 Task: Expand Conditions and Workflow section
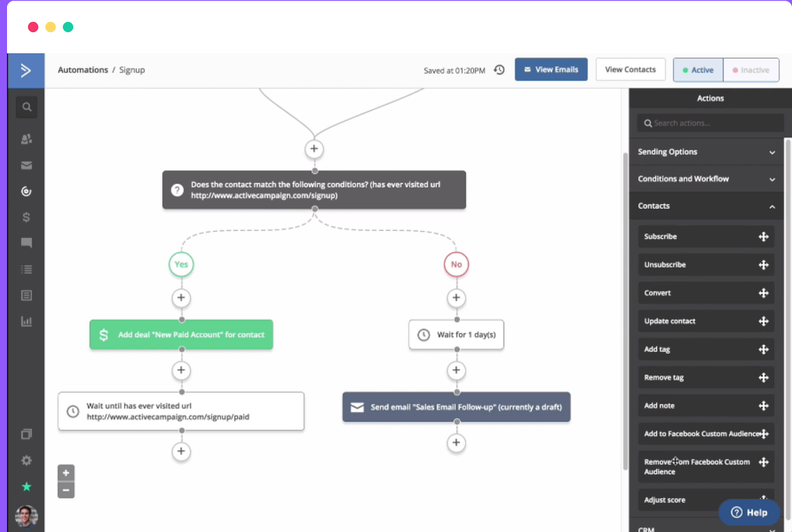(x=706, y=179)
